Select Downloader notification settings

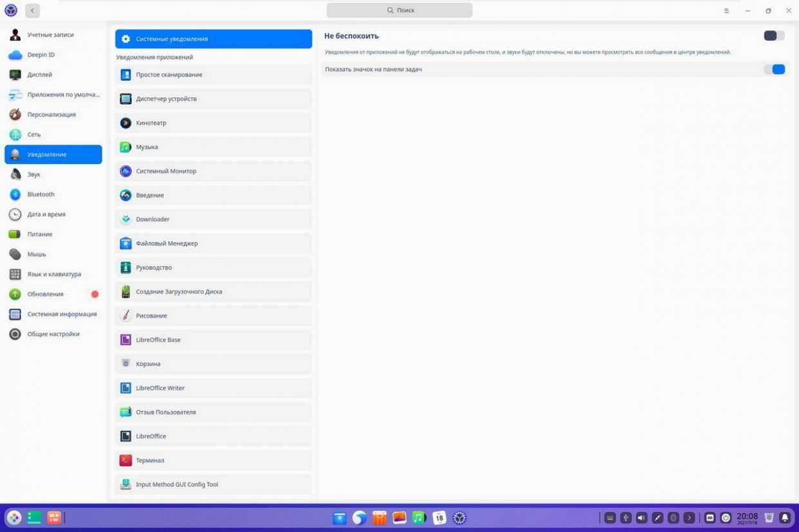[214, 219]
